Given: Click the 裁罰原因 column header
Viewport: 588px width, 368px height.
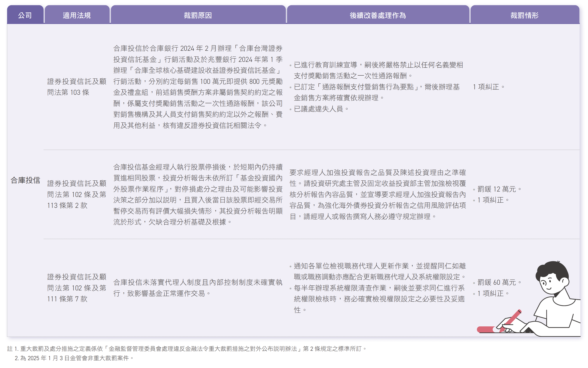Looking at the screenshot, I should point(198,14).
